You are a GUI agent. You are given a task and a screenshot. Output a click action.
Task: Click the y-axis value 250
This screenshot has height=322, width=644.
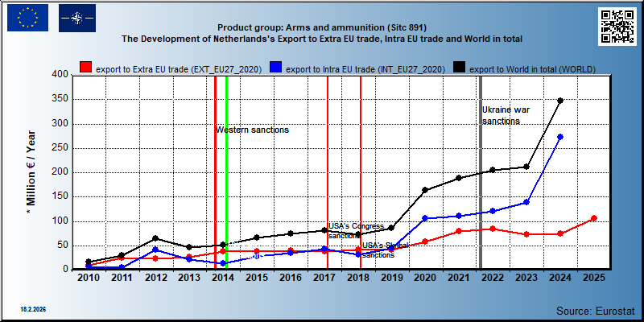(x=60, y=148)
